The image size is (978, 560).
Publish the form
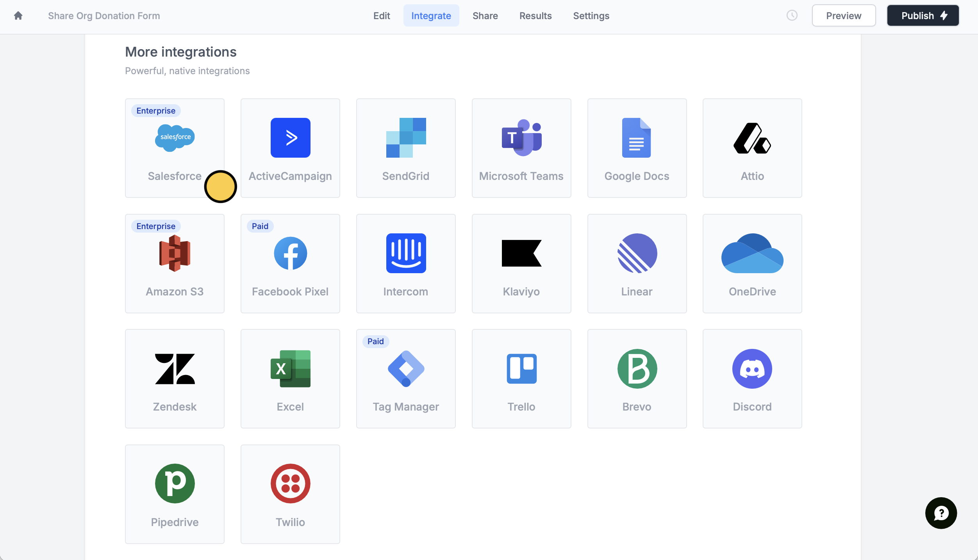(x=923, y=16)
